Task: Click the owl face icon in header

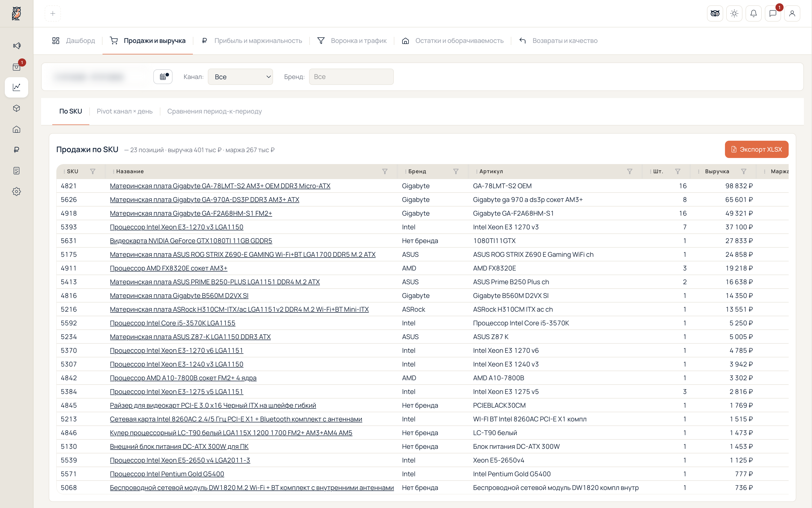Action: coord(715,13)
